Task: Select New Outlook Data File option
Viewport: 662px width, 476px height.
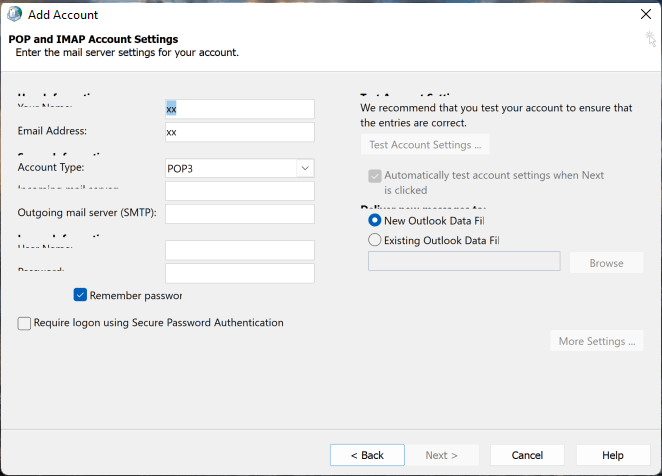Action: point(375,220)
